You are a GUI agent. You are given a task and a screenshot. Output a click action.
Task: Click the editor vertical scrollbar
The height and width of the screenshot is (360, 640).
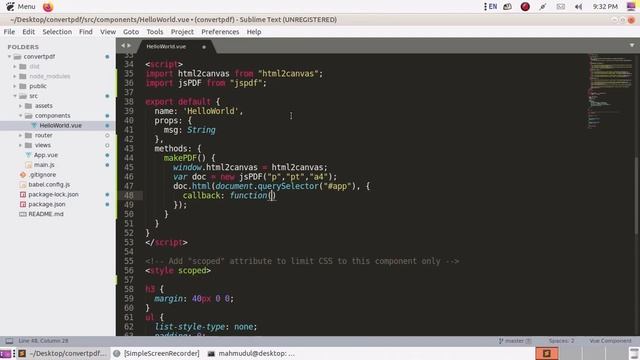[637, 196]
